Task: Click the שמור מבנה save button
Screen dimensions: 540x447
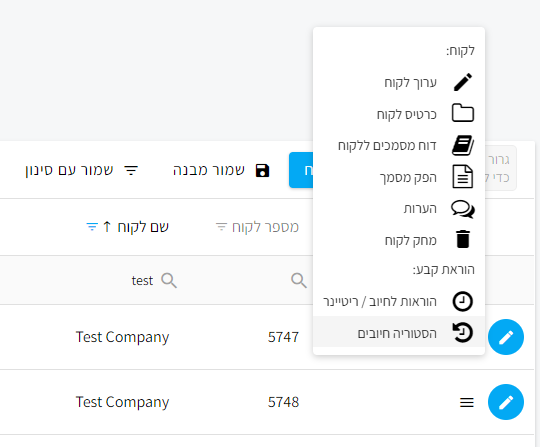Action: [221, 170]
